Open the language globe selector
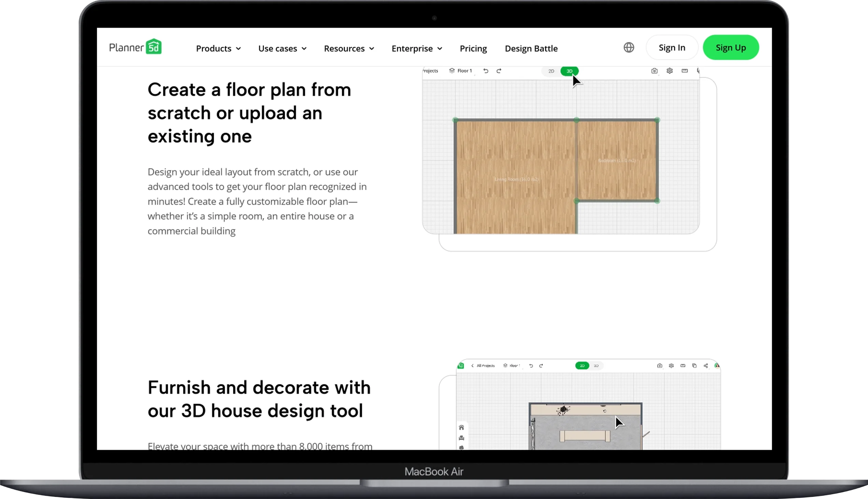The height and width of the screenshot is (499, 868). (x=628, y=47)
